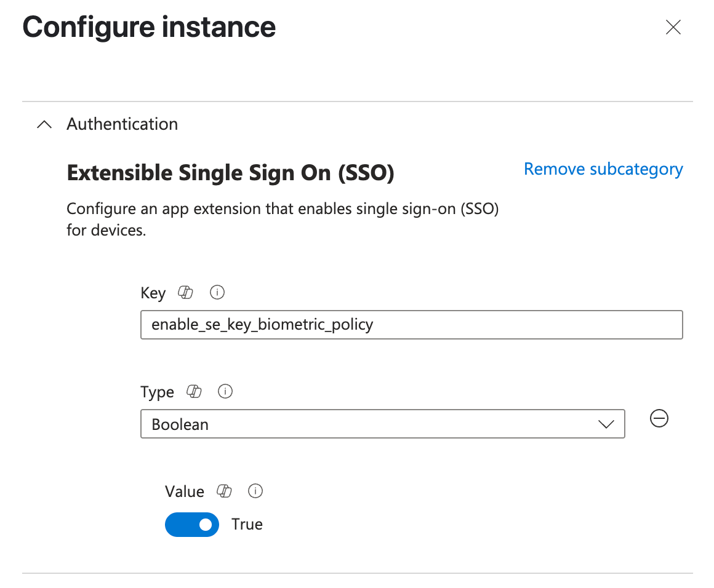This screenshot has width=714, height=588.
Task: Open Copilot assistance for the Key field
Action: tap(185, 293)
